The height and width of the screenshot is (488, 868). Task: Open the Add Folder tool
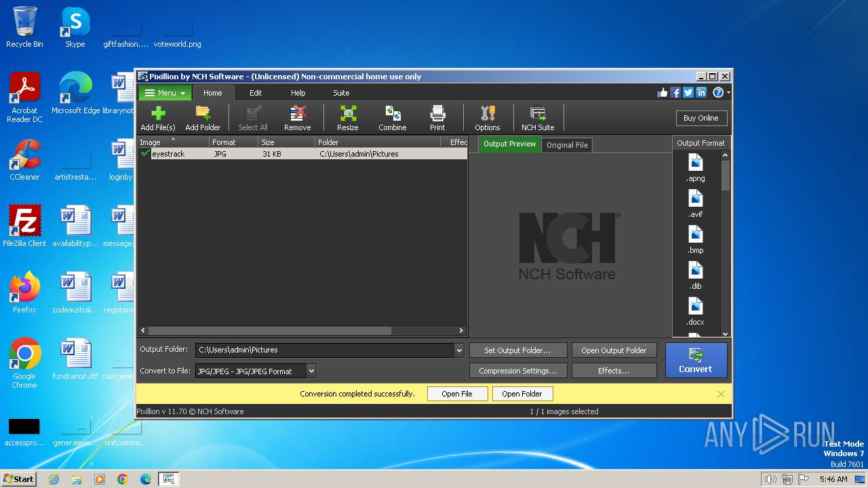pyautogui.click(x=203, y=119)
